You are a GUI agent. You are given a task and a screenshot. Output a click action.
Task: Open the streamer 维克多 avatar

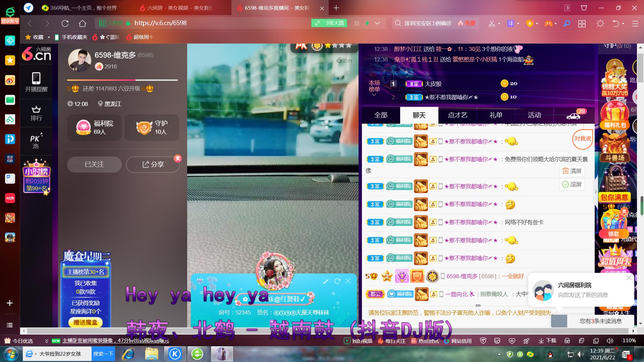(x=79, y=60)
